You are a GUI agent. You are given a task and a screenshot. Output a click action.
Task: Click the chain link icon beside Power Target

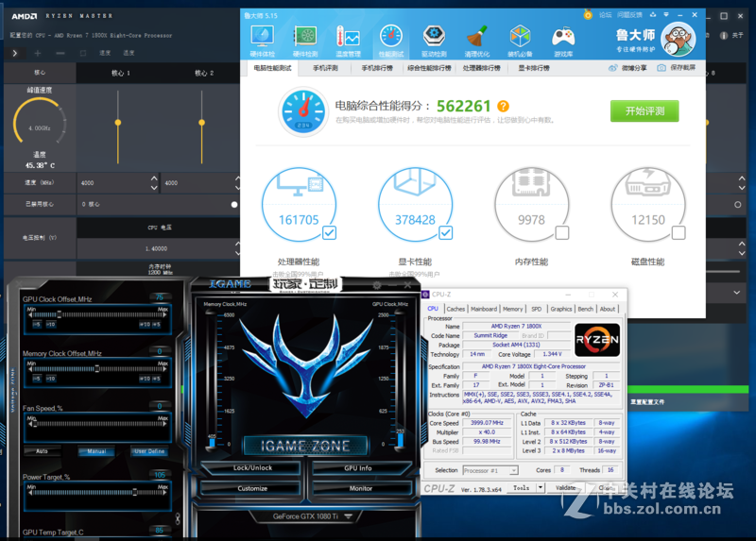pos(178,518)
